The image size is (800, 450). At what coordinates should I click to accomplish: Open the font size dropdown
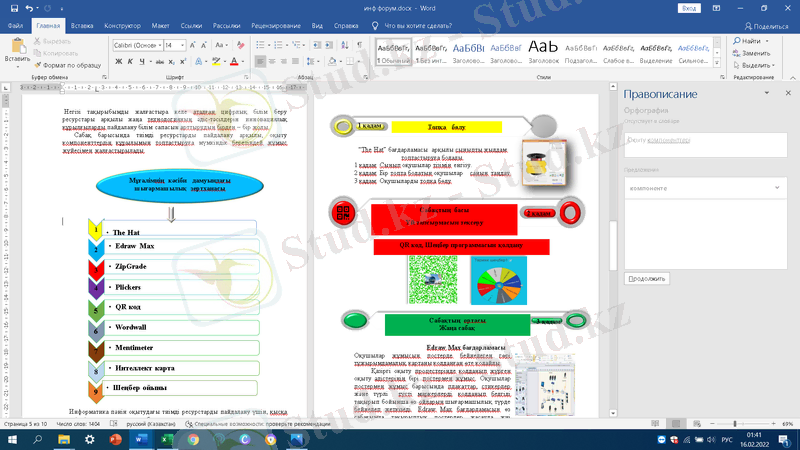coord(182,45)
